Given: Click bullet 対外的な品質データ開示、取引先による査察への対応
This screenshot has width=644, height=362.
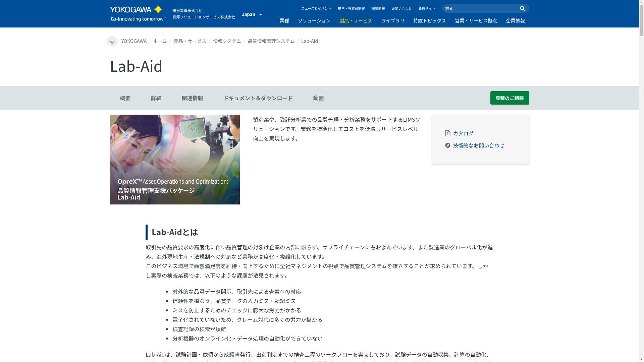Looking at the screenshot, I should point(237,292).
